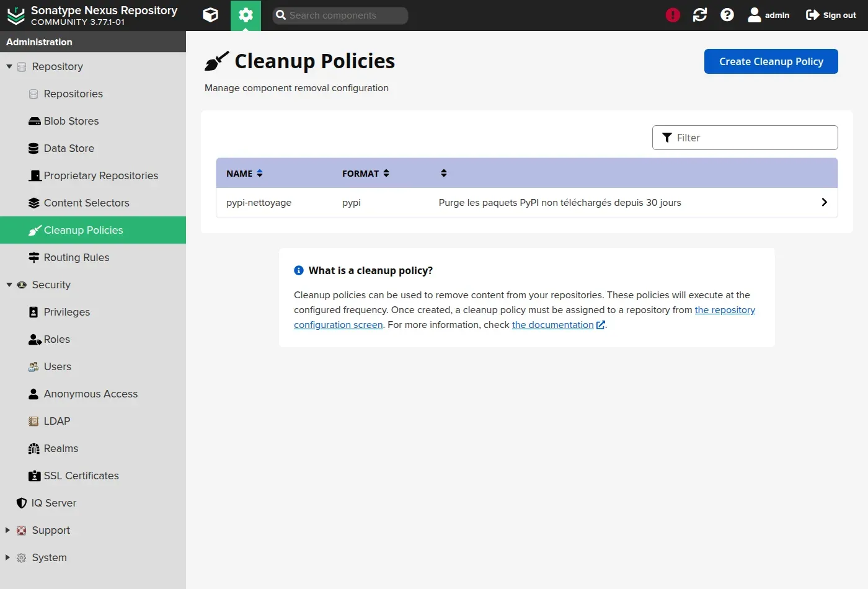Expand the Support tree section

tap(8, 530)
